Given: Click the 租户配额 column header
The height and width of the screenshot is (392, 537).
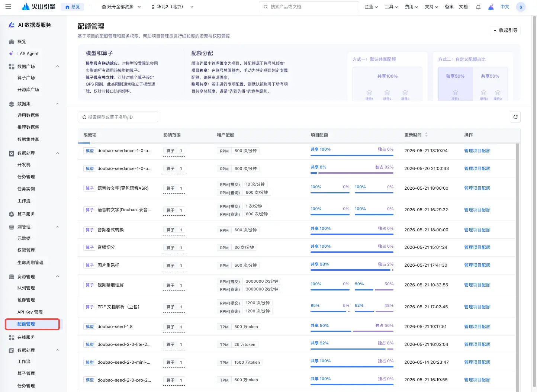Looking at the screenshot, I should point(225,135).
